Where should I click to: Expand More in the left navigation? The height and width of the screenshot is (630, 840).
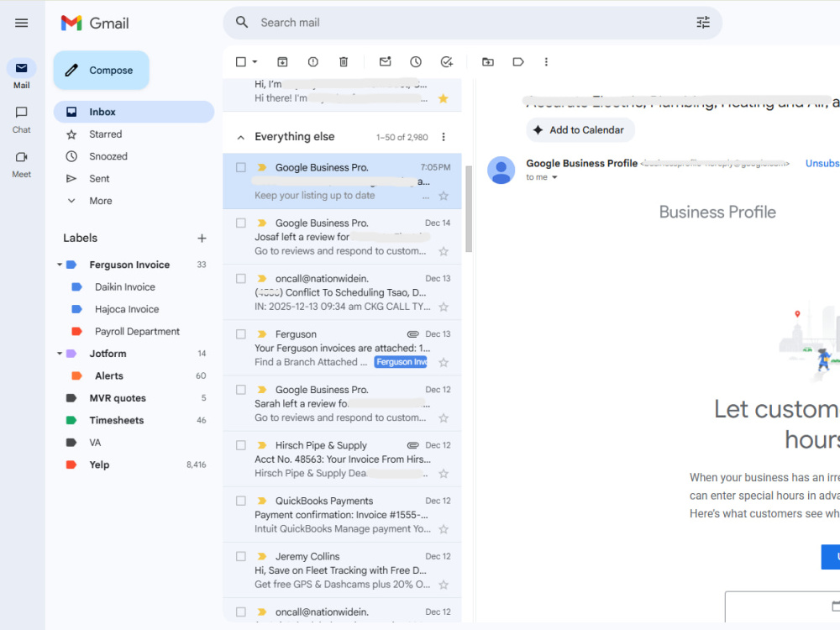point(101,201)
